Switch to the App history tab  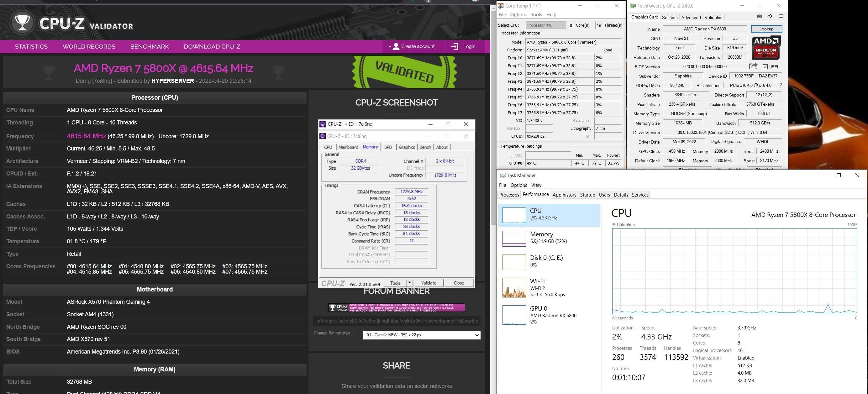point(564,195)
